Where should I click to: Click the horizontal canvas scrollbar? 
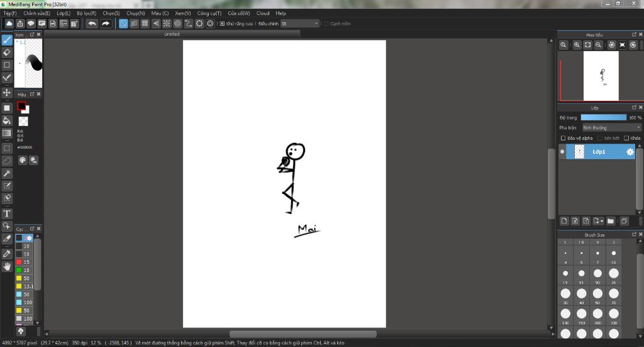(303, 334)
